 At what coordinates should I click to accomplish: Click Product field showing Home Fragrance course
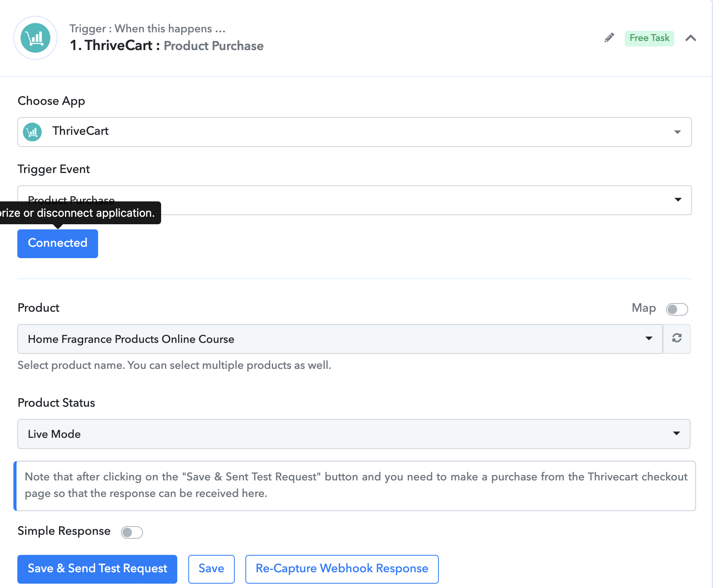pos(340,339)
